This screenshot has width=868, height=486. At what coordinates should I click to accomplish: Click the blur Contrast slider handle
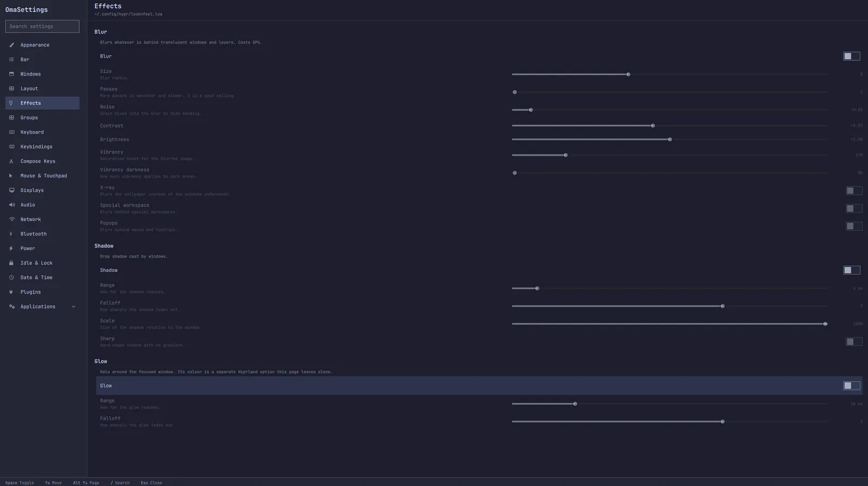coord(653,126)
